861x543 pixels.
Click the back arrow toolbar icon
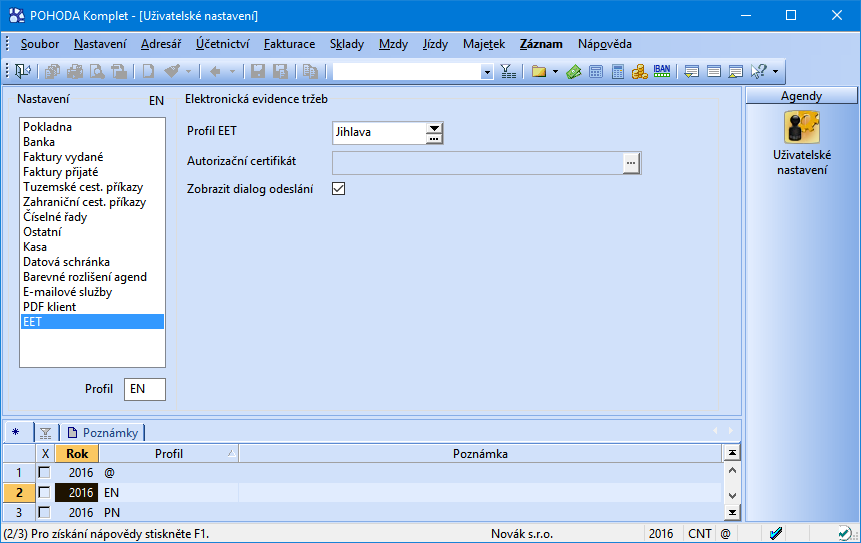[215, 71]
